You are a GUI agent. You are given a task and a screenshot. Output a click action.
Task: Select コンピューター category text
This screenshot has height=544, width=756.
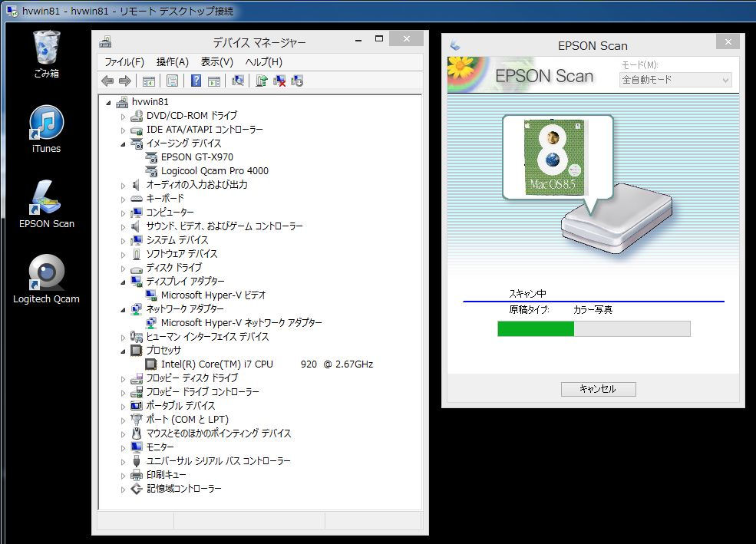click(170, 213)
